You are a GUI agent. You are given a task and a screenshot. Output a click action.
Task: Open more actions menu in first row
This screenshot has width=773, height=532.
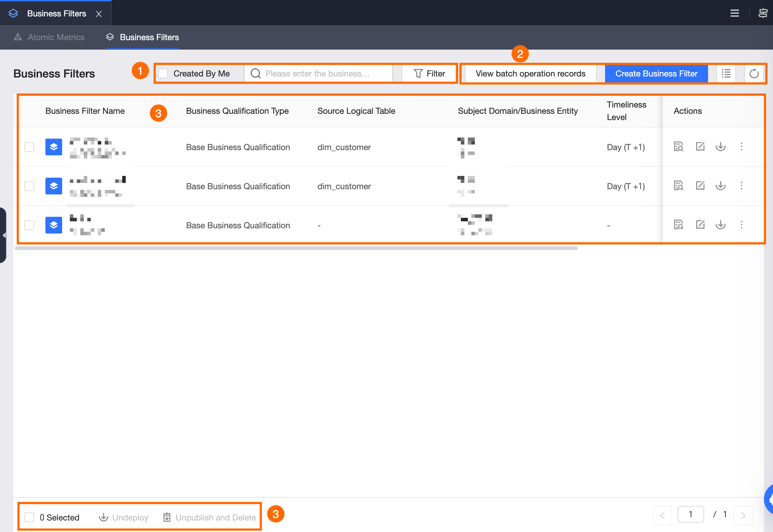tap(742, 147)
